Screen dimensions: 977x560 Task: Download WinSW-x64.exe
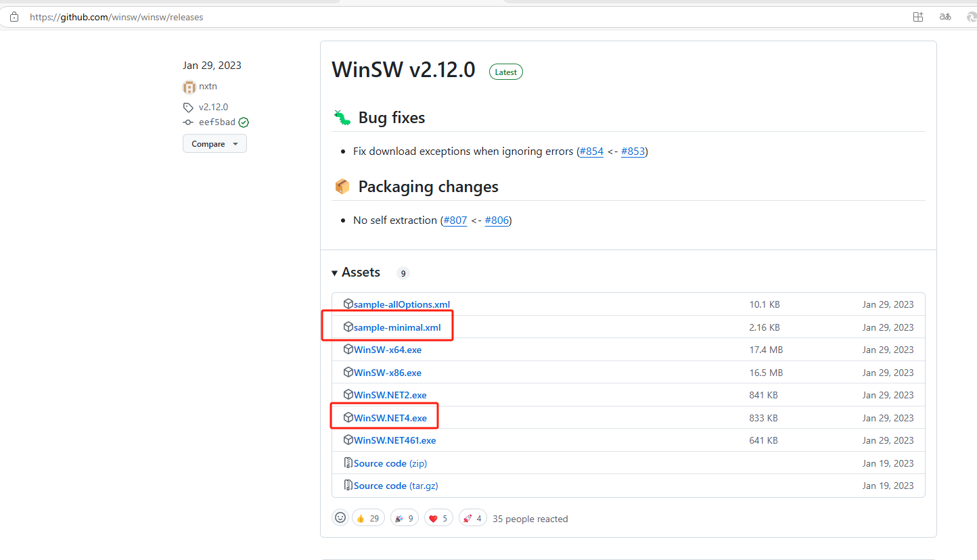pos(388,350)
